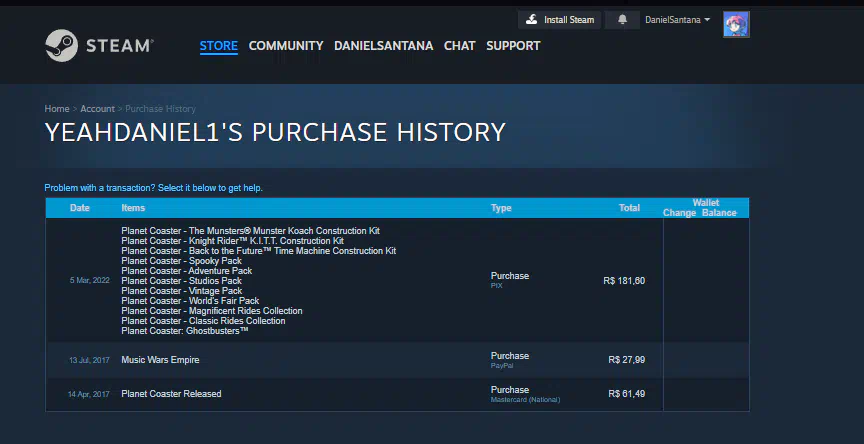The image size is (864, 444).
Task: Click the Wallet Balance column header
Action: point(719,213)
